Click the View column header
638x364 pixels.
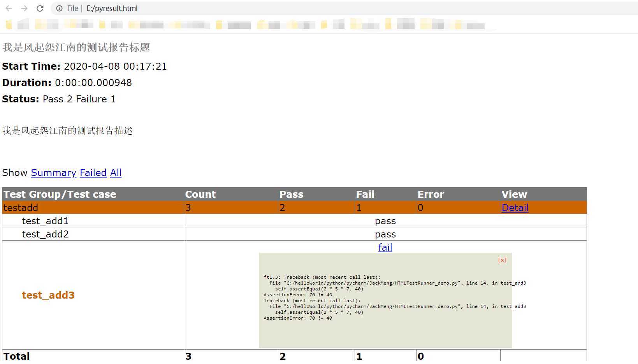(514, 194)
